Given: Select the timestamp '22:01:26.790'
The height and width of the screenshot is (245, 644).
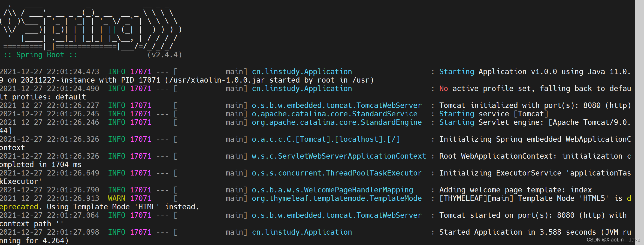Looking at the screenshot, I should (73, 190).
